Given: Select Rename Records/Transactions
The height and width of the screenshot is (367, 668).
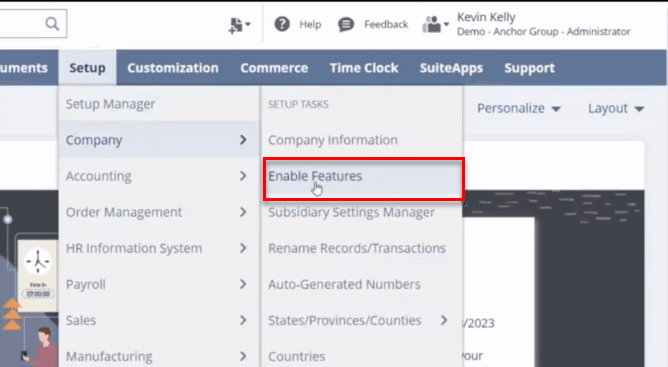Looking at the screenshot, I should (x=357, y=248).
